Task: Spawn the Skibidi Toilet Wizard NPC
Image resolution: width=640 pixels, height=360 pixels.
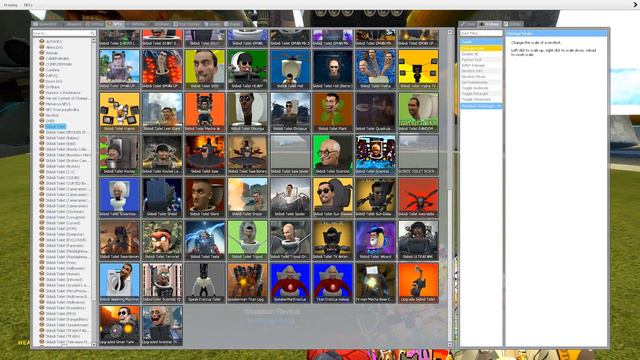Action: (x=376, y=240)
